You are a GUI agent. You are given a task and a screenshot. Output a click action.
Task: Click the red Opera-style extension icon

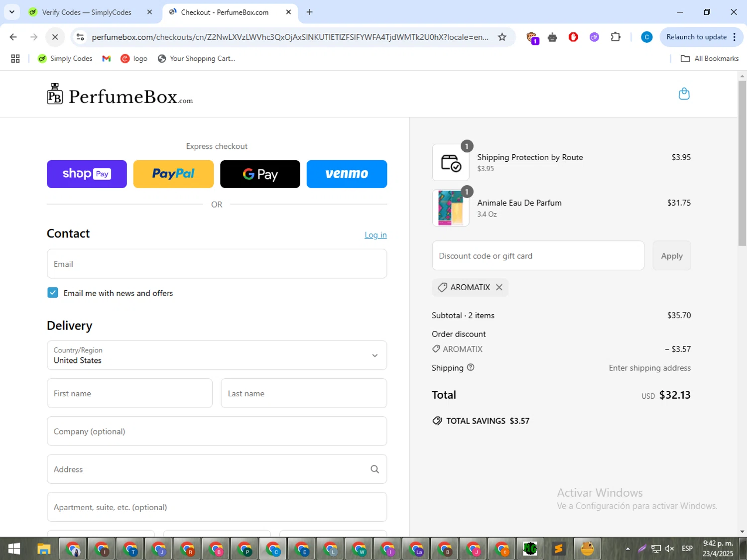click(x=573, y=37)
